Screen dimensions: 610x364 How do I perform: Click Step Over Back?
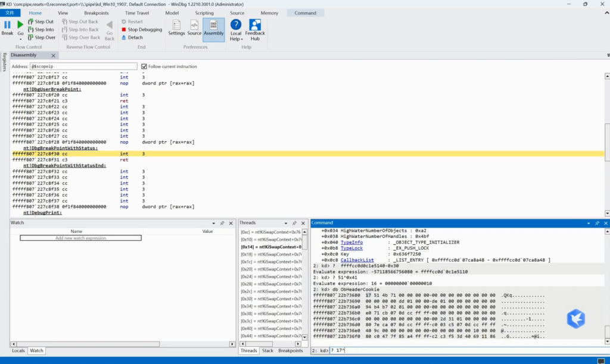point(81,38)
